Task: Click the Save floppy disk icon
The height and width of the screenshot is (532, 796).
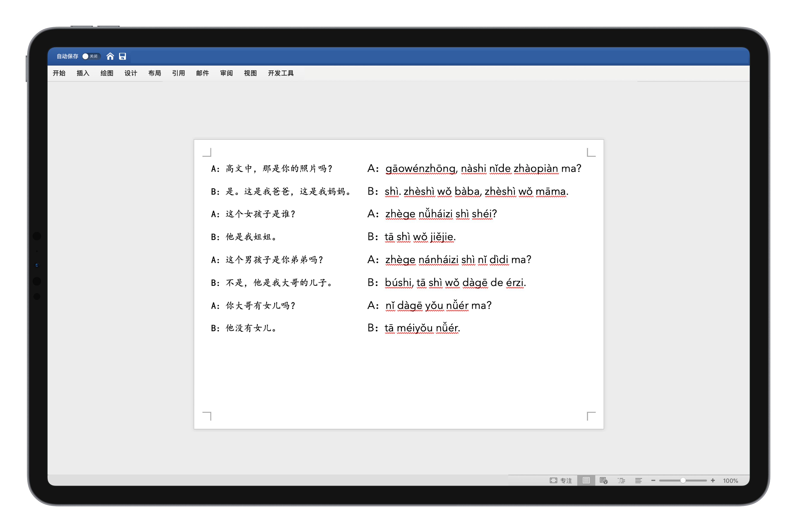Action: 123,56
